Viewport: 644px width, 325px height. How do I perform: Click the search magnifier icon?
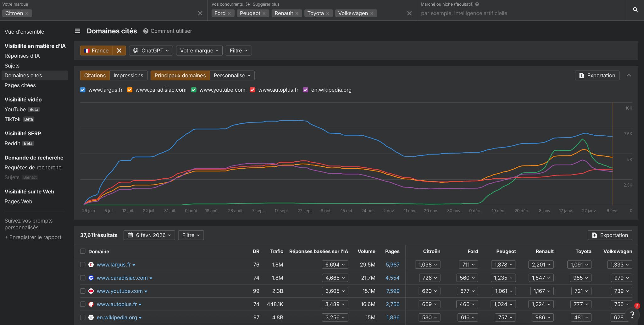(x=635, y=10)
